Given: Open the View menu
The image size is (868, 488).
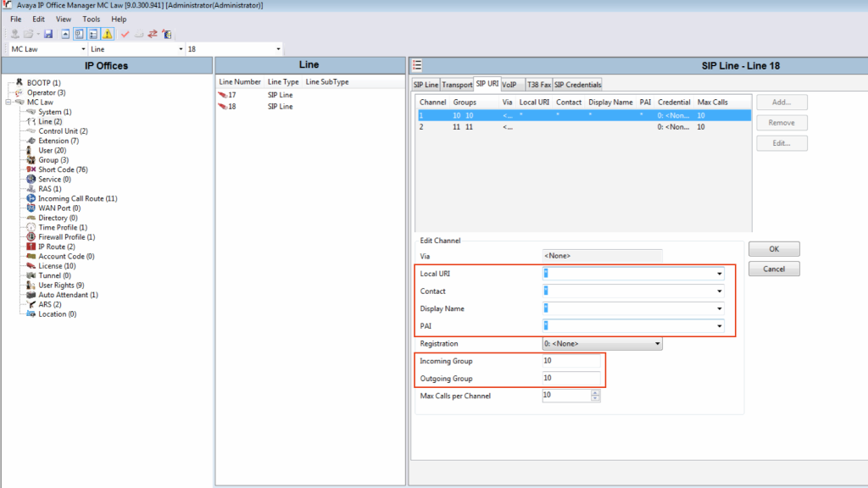Looking at the screenshot, I should coord(63,19).
